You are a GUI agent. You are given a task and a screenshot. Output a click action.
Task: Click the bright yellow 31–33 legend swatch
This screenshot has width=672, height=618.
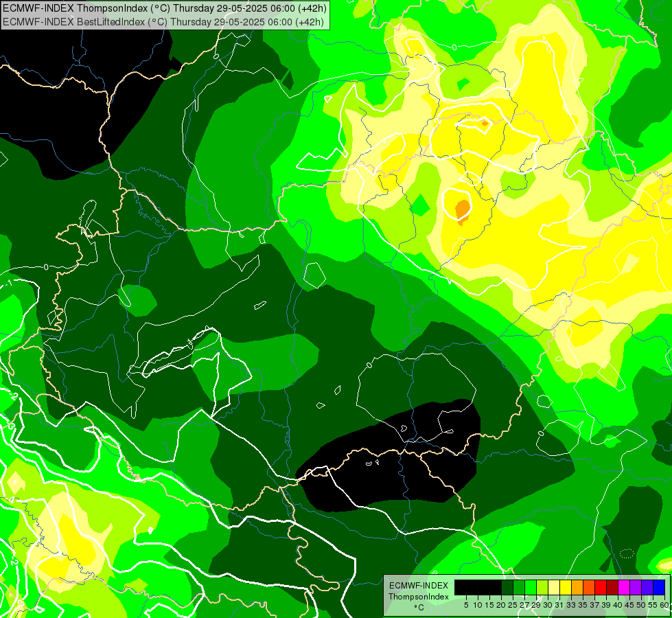[x=566, y=587]
